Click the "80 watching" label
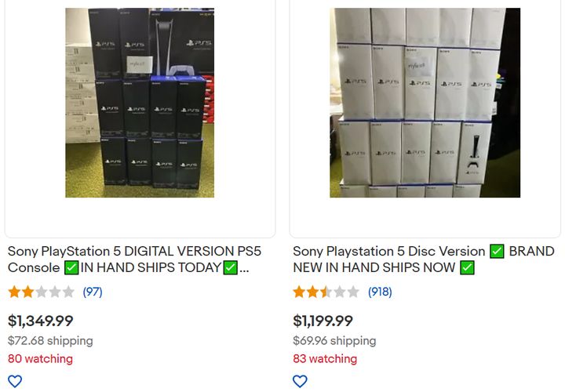The width and height of the screenshot is (565, 392). tap(40, 359)
